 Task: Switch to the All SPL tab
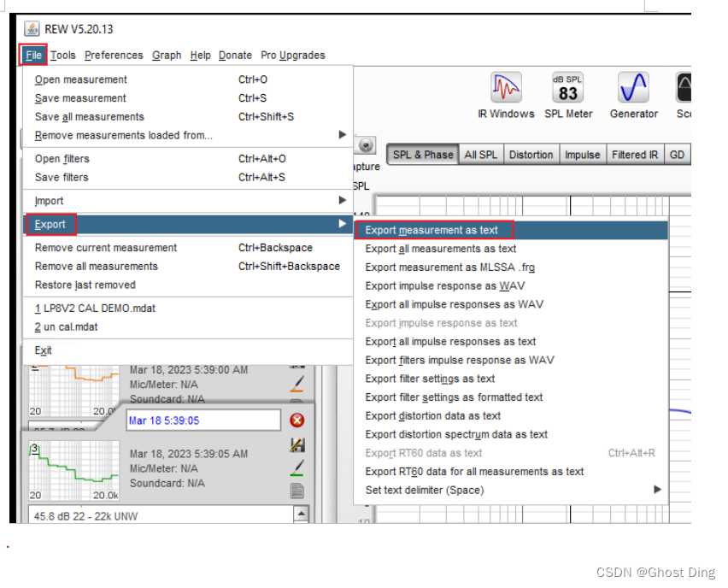(x=480, y=155)
